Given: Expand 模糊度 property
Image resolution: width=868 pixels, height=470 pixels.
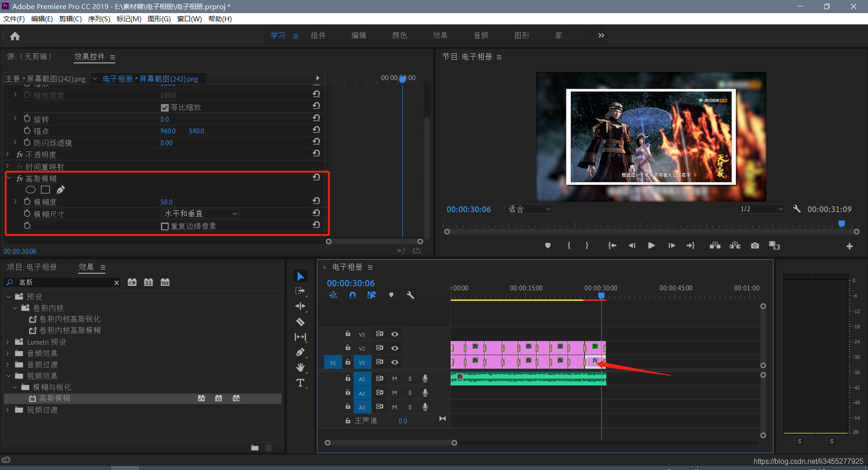Looking at the screenshot, I should point(15,202).
